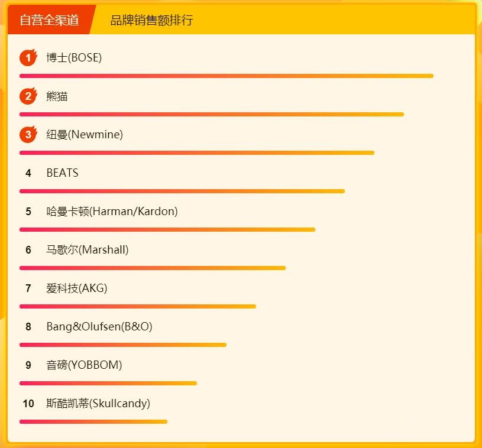Open the 马歇尔(Marshall) brand entry
482x448 pixels.
[x=88, y=250]
